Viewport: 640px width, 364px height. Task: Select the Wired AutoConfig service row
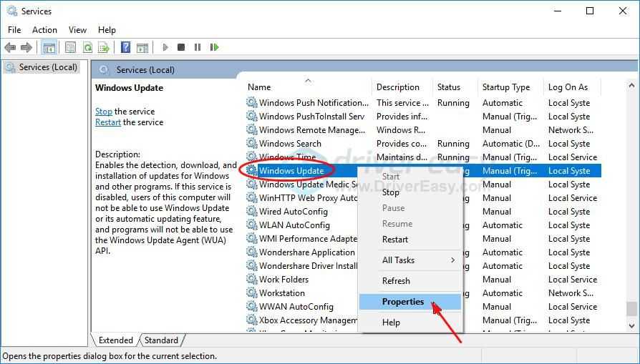pos(423,212)
